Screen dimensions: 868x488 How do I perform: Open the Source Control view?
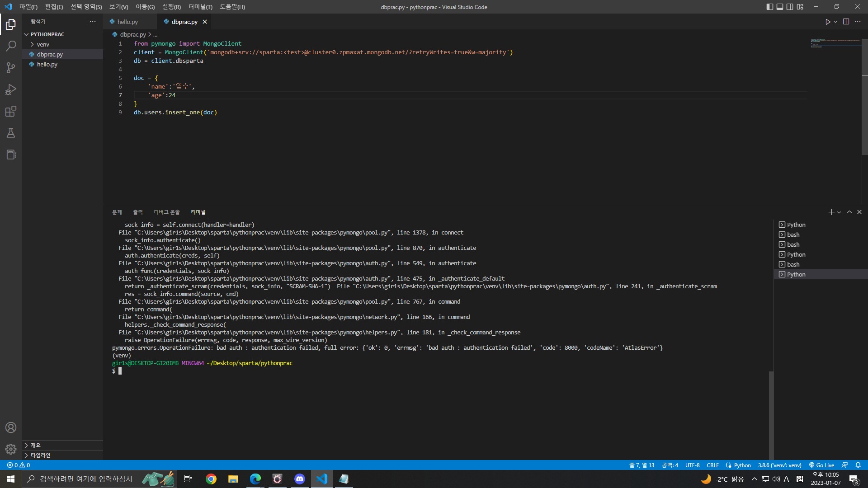pyautogui.click(x=11, y=68)
